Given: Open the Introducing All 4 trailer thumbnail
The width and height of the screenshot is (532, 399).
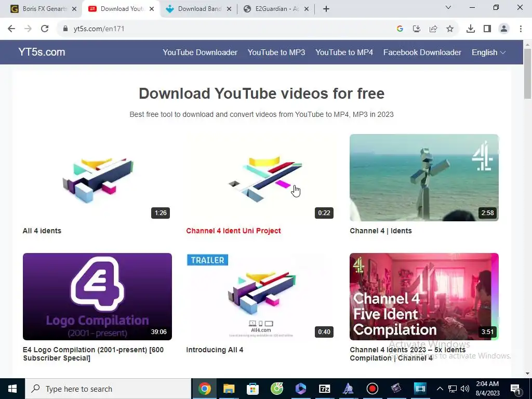Looking at the screenshot, I should (261, 297).
